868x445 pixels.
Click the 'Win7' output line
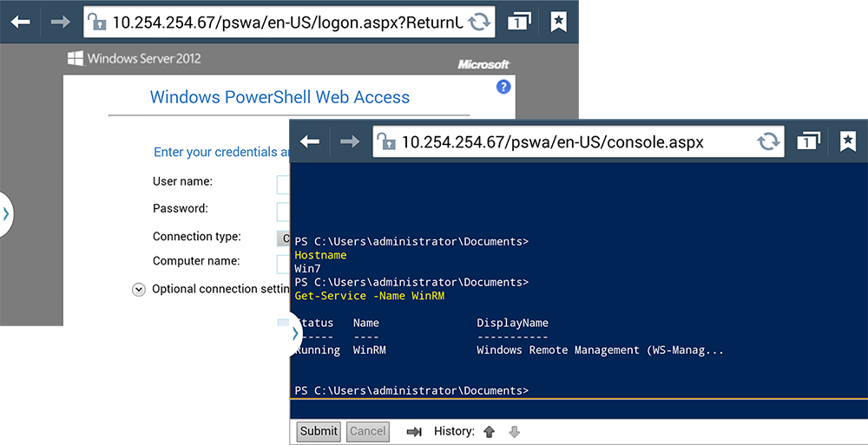[308, 269]
